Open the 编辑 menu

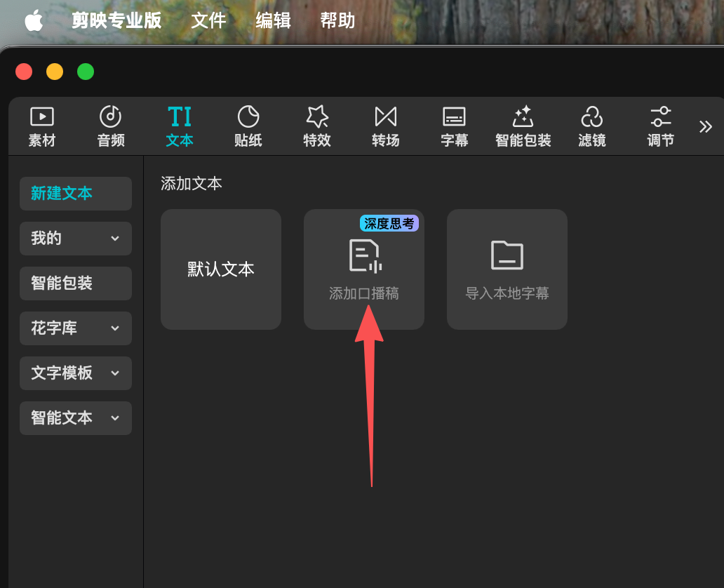274,21
